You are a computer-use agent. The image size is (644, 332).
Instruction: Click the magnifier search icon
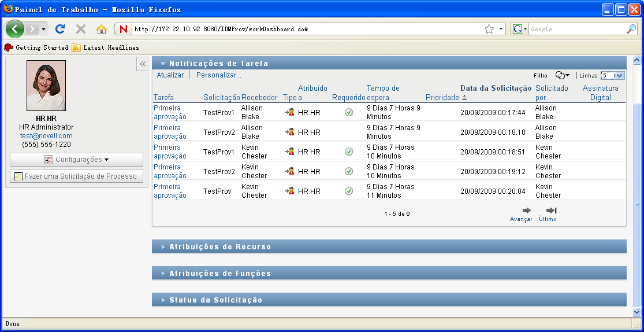tap(631, 29)
